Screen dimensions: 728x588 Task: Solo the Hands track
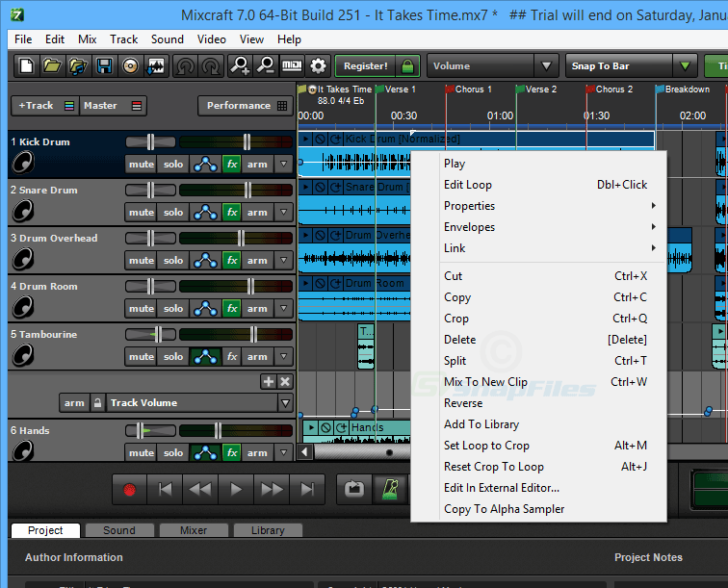(173, 453)
